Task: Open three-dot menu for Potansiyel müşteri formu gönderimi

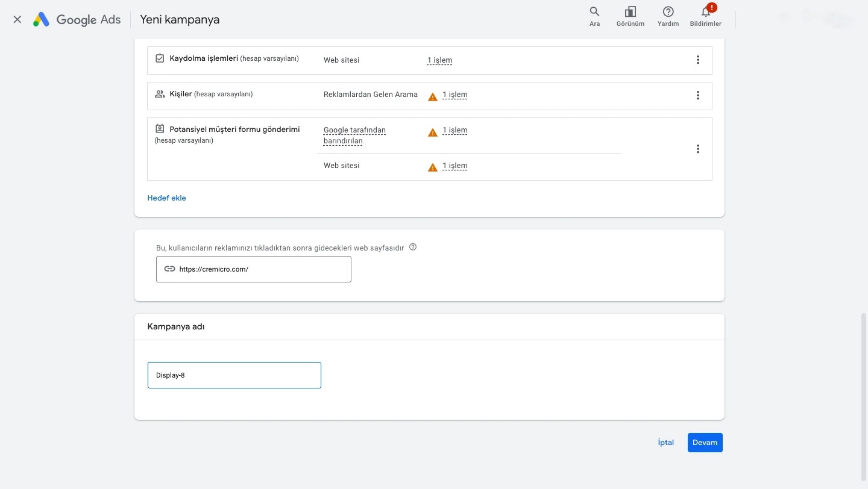Action: 698,149
